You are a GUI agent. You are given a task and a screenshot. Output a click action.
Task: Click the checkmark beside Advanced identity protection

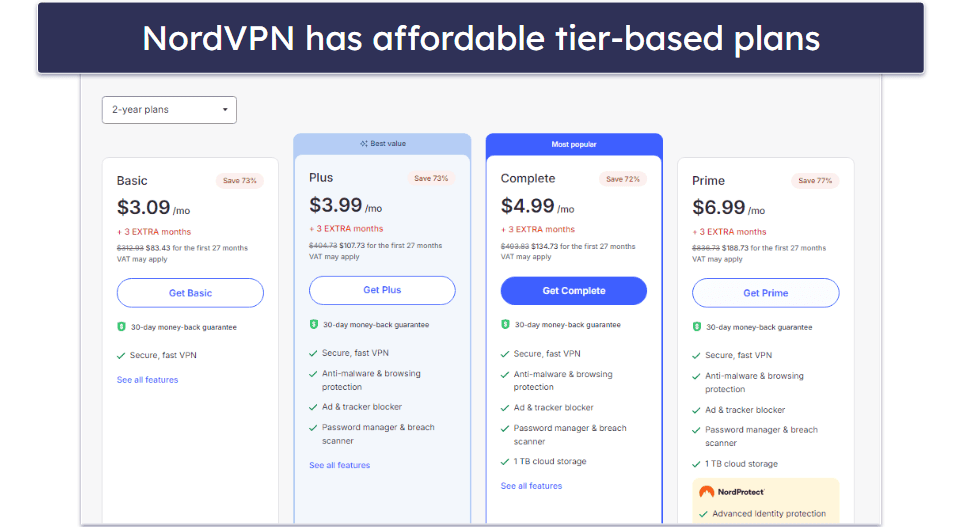[x=703, y=514]
